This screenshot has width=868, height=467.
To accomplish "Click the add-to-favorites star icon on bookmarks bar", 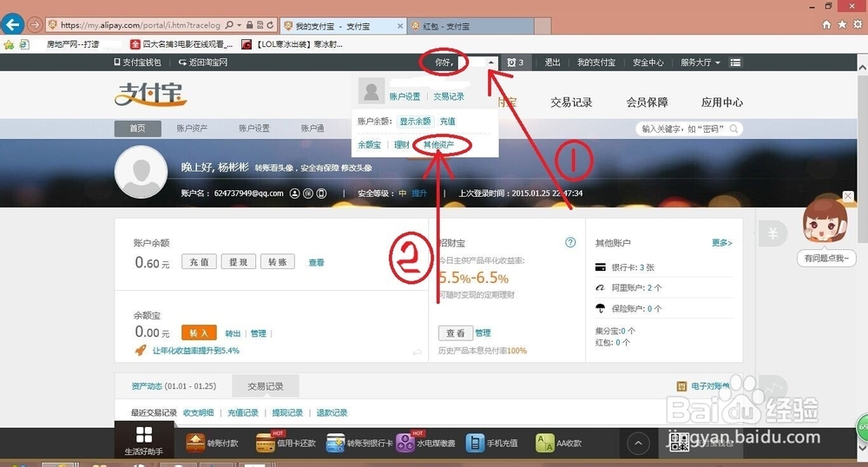I will [9, 44].
